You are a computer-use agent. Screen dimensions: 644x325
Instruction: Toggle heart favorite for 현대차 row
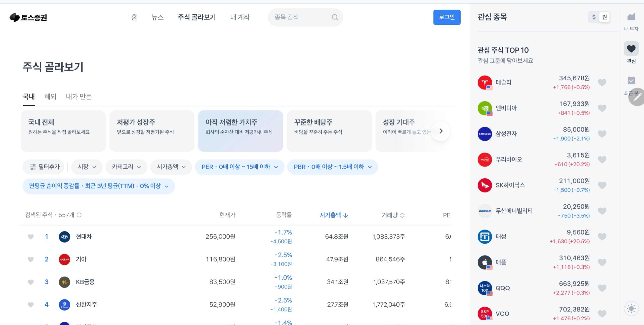pos(31,237)
